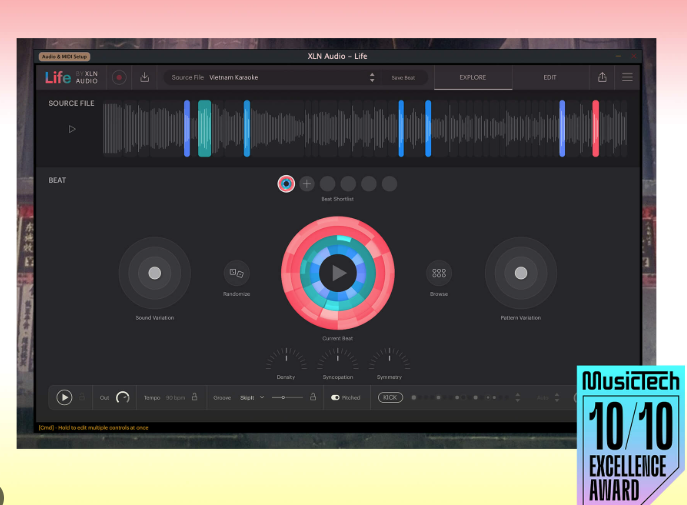Click the first purple-blue waveform slice marker
This screenshot has height=505, width=687.
click(187, 128)
